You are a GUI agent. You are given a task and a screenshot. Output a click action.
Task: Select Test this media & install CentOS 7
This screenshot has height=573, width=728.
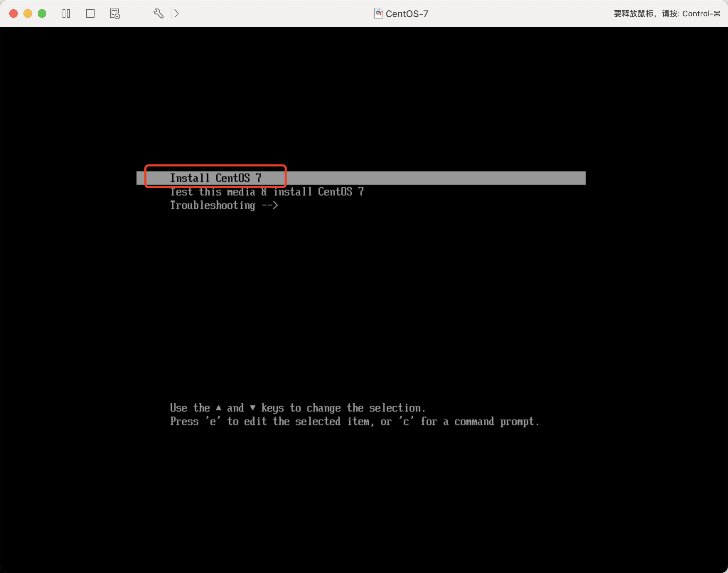coord(267,192)
